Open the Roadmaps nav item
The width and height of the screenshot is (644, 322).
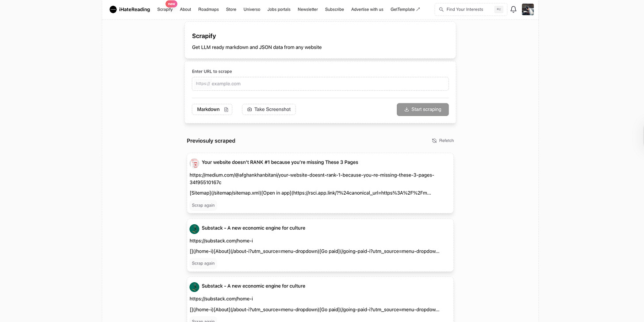[x=208, y=9]
